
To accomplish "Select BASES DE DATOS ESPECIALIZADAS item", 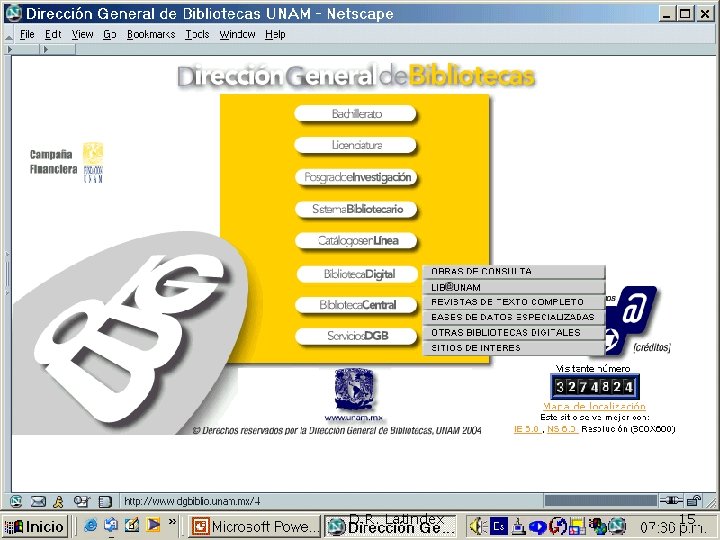I will click(514, 317).
